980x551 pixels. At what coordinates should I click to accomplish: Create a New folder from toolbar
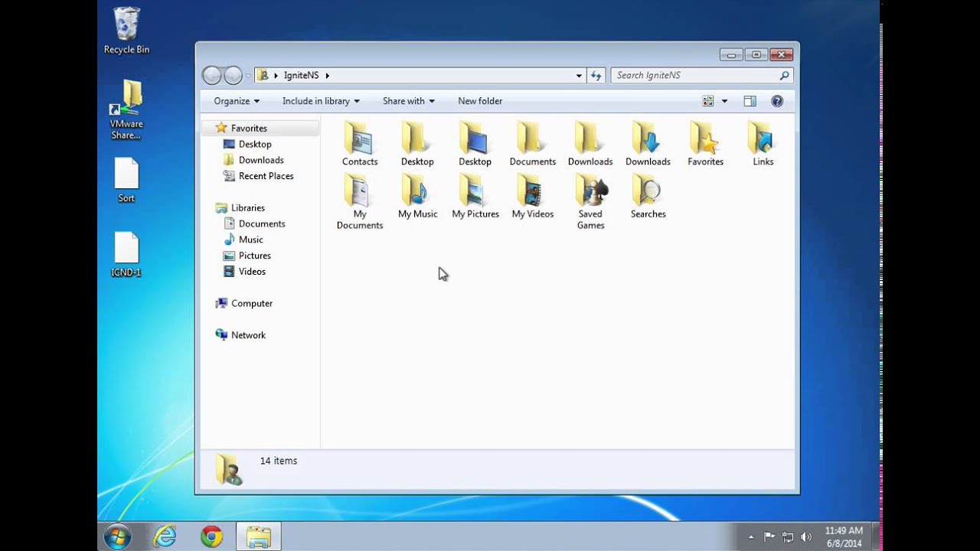tap(480, 101)
